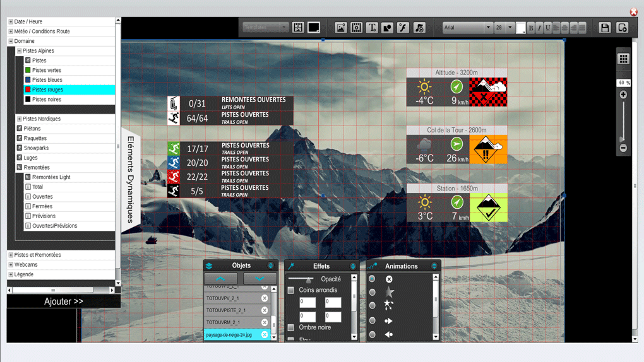Move object down in Objets panel

pos(259,279)
